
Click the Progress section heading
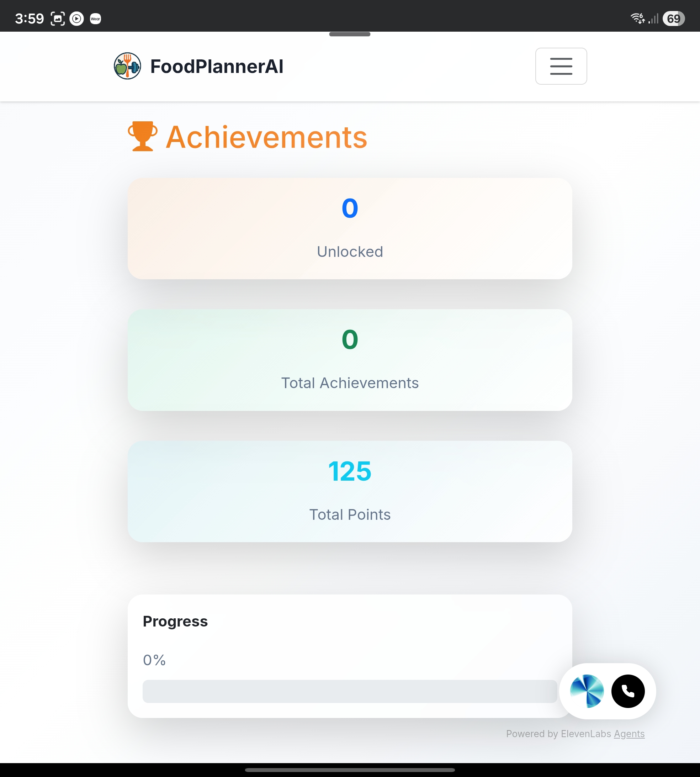click(175, 621)
